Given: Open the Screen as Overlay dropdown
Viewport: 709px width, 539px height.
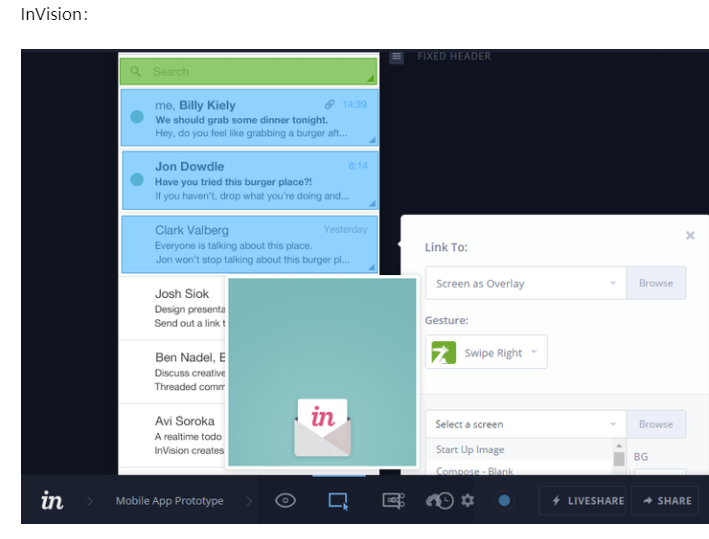Looking at the screenshot, I should pyautogui.click(x=525, y=283).
